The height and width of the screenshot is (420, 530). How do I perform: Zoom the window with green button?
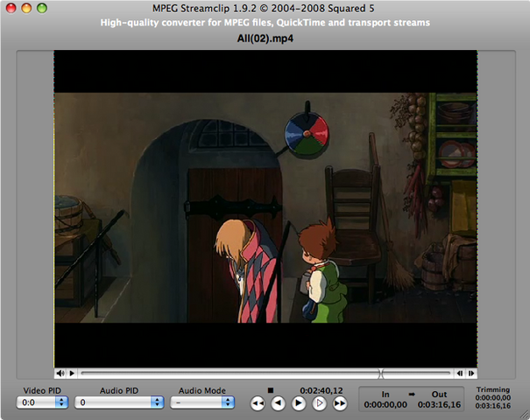tap(42, 8)
